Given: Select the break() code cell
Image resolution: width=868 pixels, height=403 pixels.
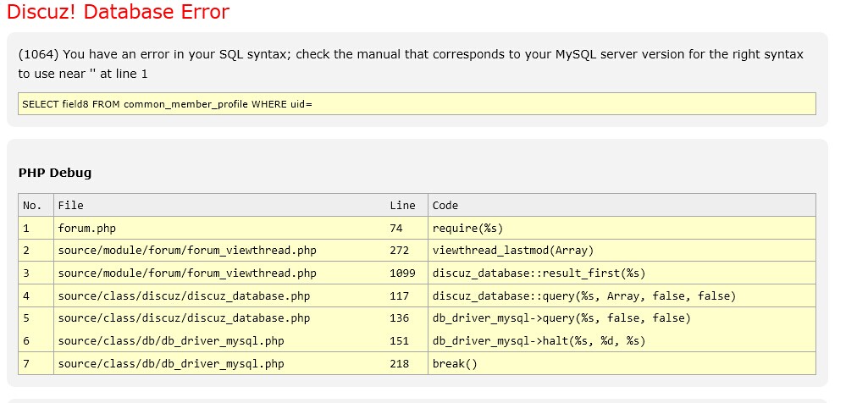Looking at the screenshot, I should pos(455,364).
